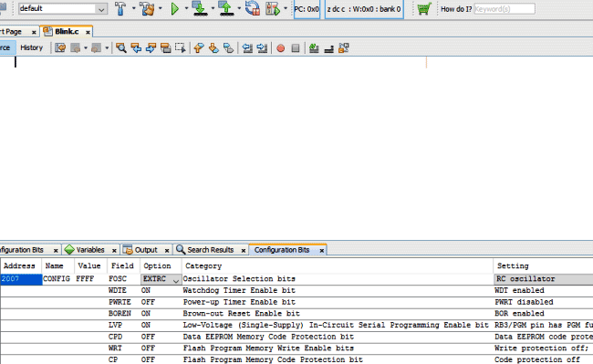Close the Blink.c tab
This screenshot has height=364, width=593.
tap(88, 33)
